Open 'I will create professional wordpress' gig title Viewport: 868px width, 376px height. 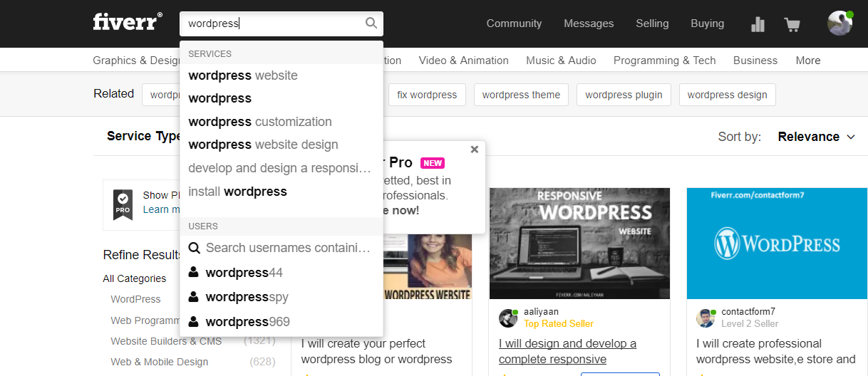(x=776, y=351)
